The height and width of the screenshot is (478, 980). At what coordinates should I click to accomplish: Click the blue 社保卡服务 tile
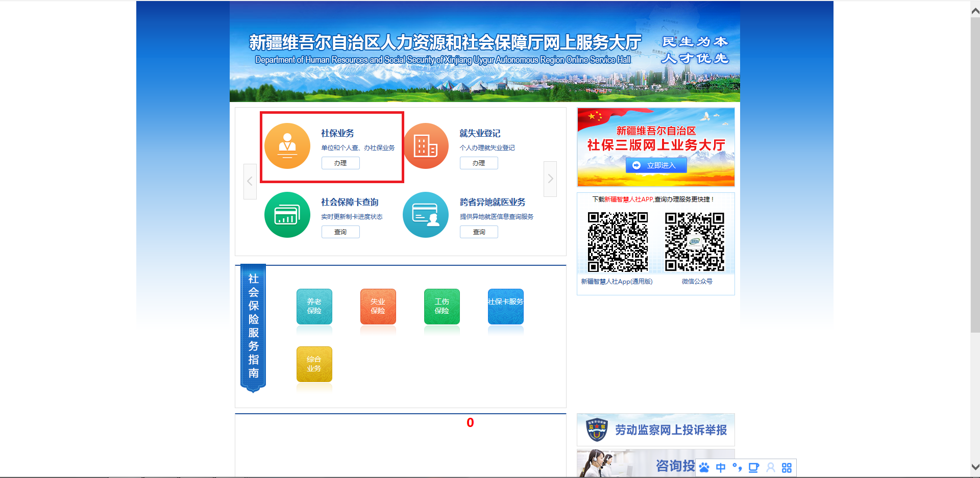tap(506, 306)
